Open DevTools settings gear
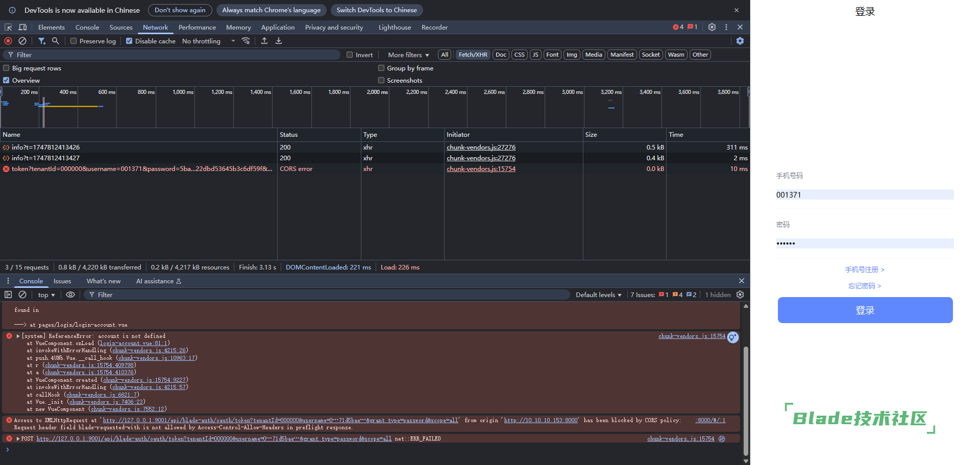The height and width of the screenshot is (465, 980). tap(712, 27)
